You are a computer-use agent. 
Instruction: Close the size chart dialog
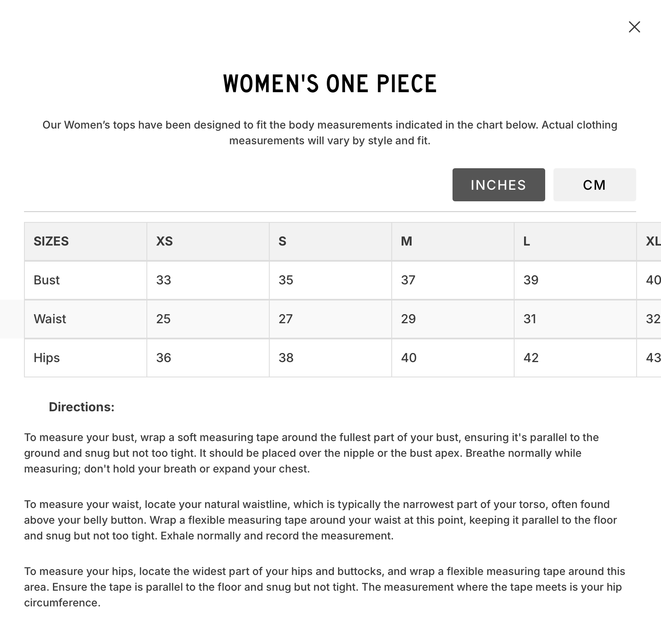tap(634, 27)
